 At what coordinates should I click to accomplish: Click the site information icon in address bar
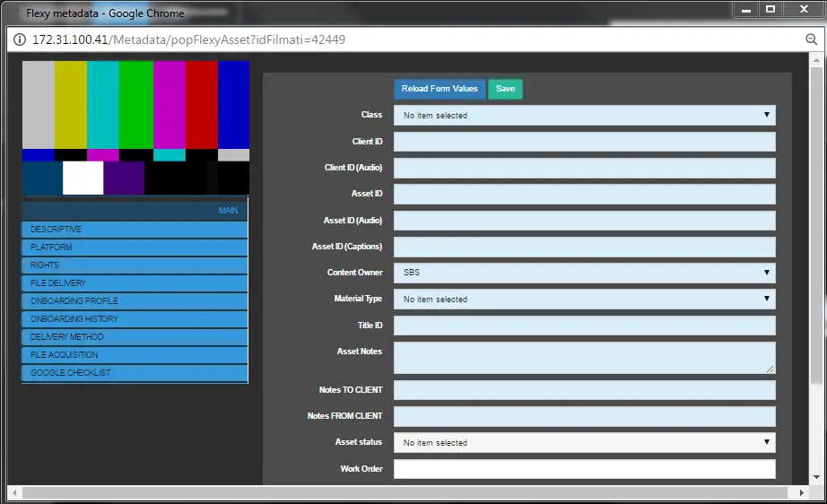tap(20, 40)
